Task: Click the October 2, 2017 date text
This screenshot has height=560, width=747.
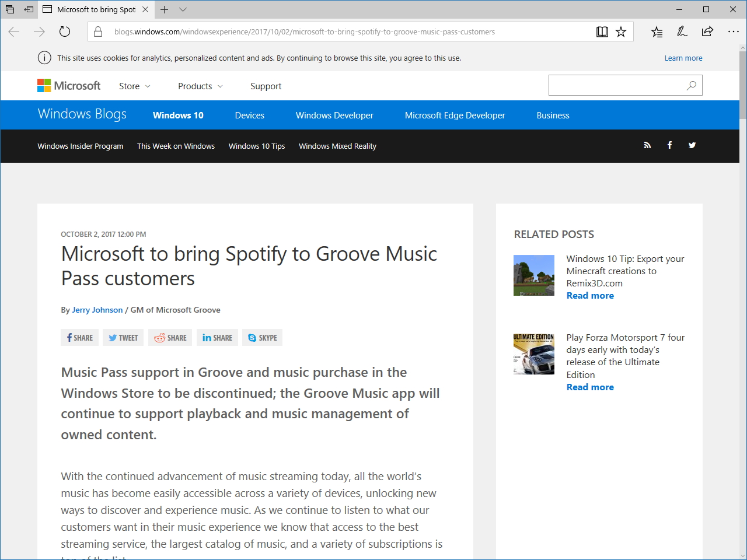Action: pos(103,235)
